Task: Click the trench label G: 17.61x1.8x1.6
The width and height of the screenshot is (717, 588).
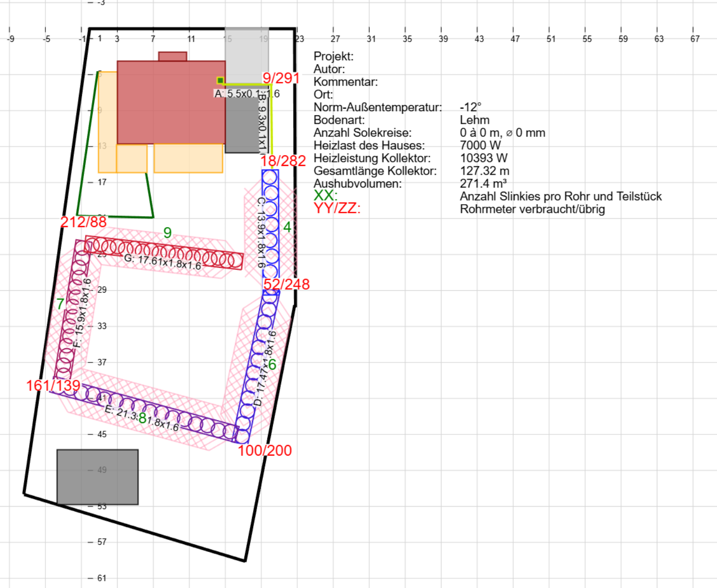Action: tap(162, 262)
